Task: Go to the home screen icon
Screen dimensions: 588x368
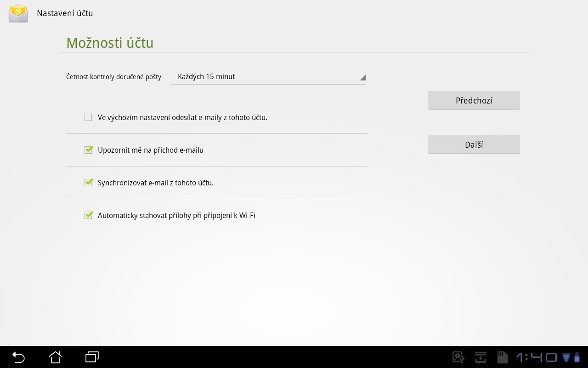Action: [x=55, y=357]
